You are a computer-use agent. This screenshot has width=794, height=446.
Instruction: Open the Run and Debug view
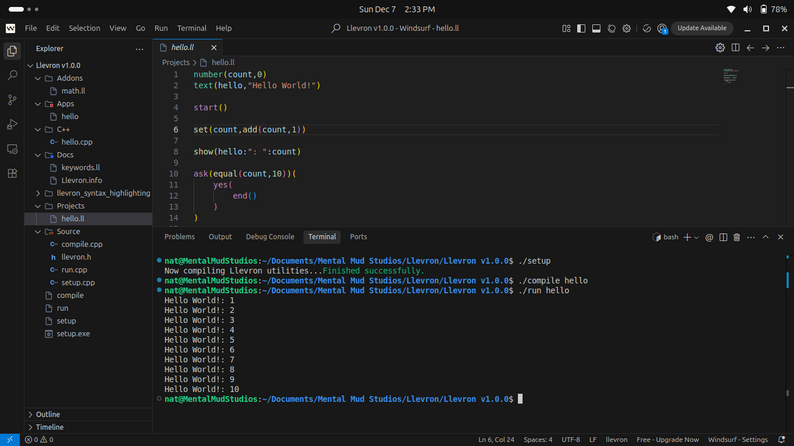12,124
